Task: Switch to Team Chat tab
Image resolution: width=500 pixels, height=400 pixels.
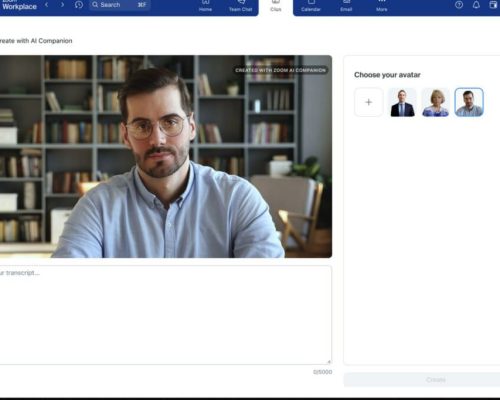Action: tap(240, 6)
